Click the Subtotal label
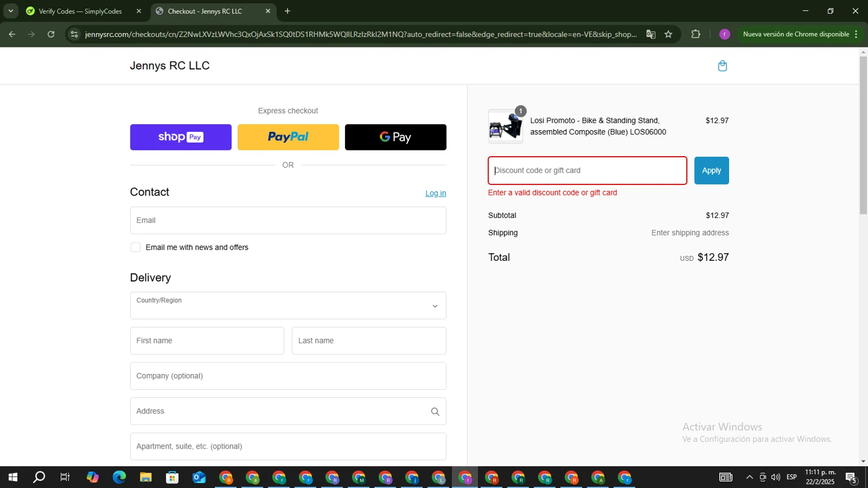The width and height of the screenshot is (868, 488). (x=502, y=216)
